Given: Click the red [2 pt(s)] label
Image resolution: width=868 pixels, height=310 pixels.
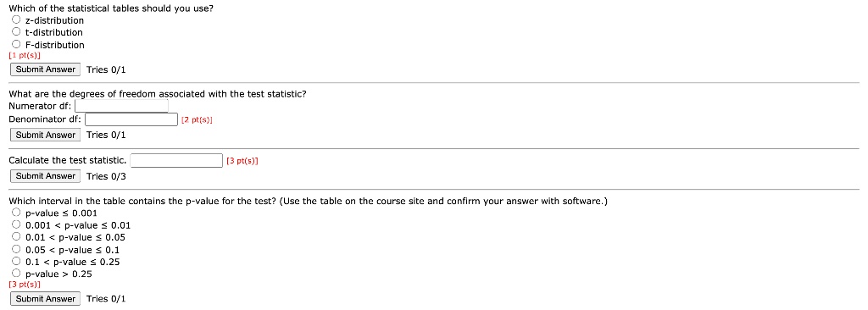Looking at the screenshot, I should coord(197,119).
